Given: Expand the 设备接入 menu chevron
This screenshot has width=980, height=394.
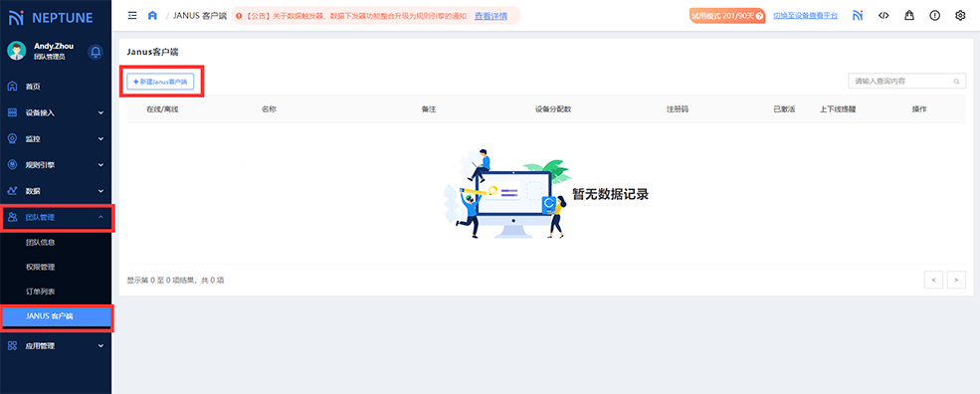Looking at the screenshot, I should click(100, 113).
